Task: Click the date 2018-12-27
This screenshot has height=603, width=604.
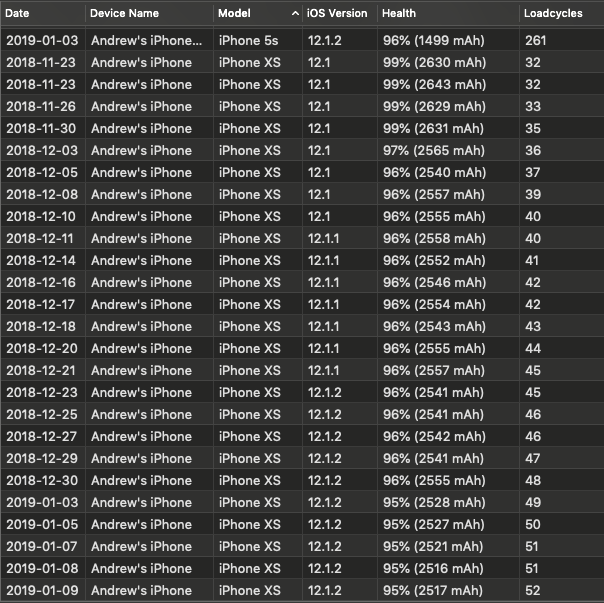Action: [x=42, y=436]
